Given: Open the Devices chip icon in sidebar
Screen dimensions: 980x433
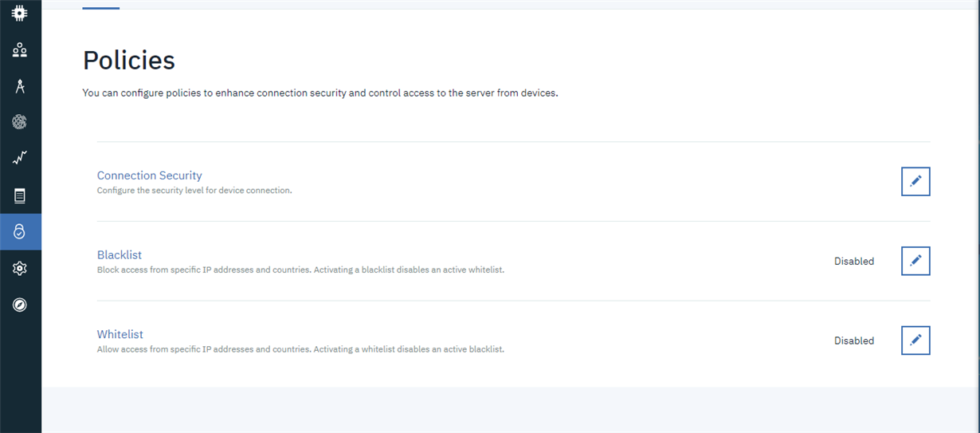Looking at the screenshot, I should tap(20, 14).
